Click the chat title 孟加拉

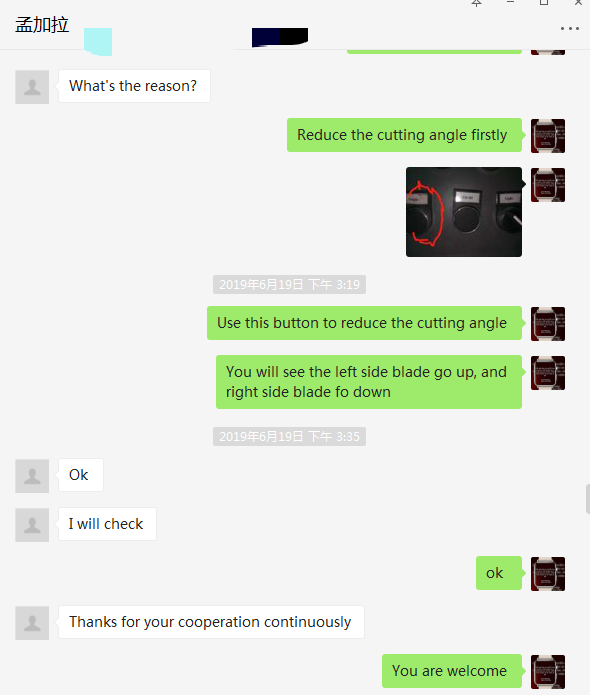pyautogui.click(x=42, y=25)
